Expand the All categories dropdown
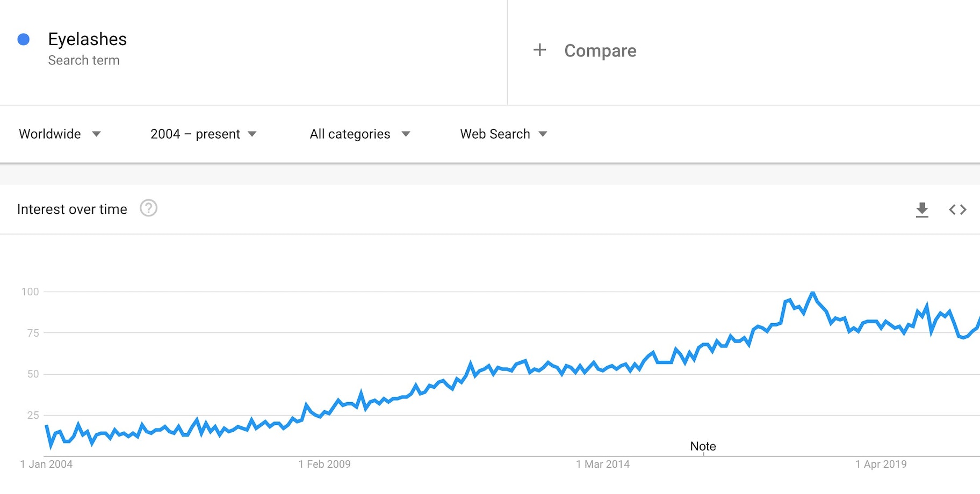This screenshot has height=494, width=980. (359, 134)
